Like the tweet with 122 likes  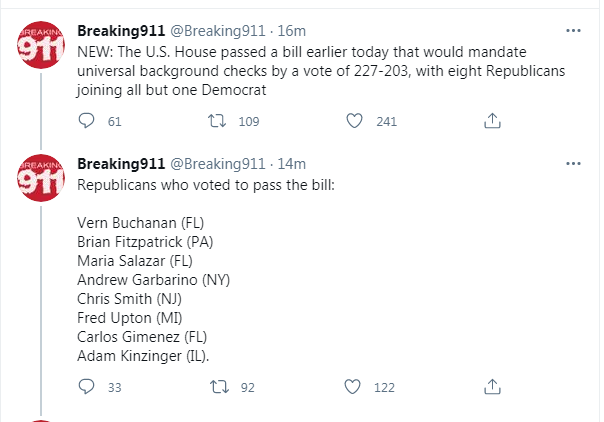pyautogui.click(x=352, y=387)
